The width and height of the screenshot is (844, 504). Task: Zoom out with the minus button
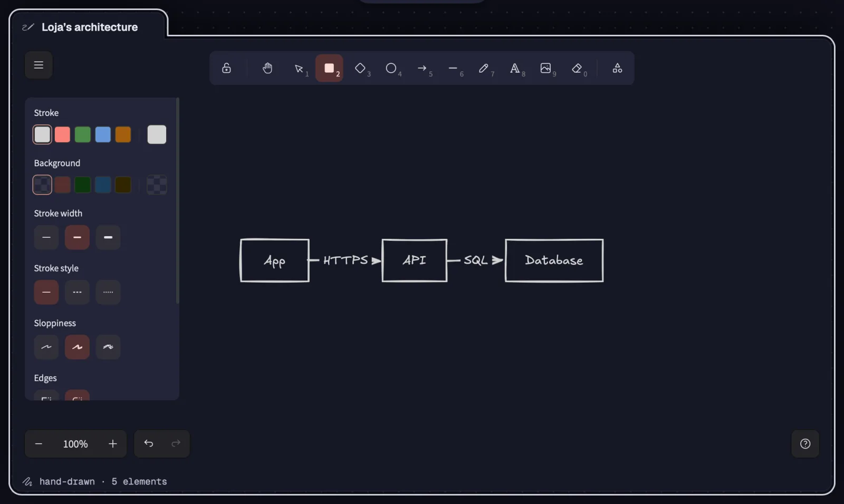(x=39, y=444)
